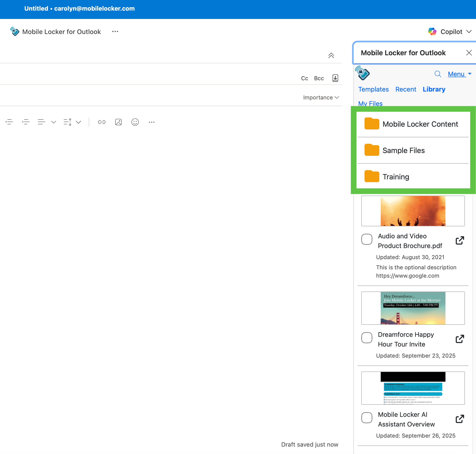Image resolution: width=476 pixels, height=454 pixels.
Task: Click the increase indent icon
Action: point(26,122)
